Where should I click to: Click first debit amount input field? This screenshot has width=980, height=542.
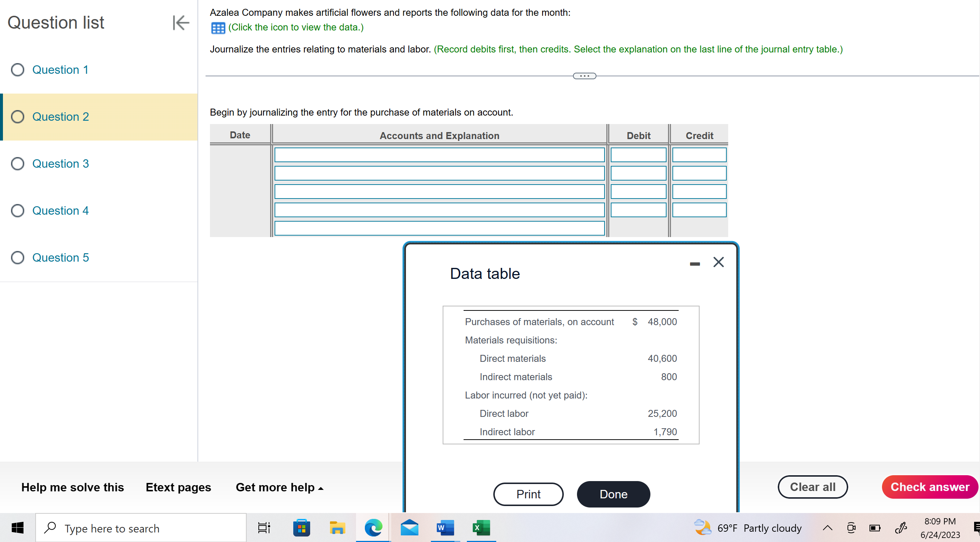[x=638, y=155]
